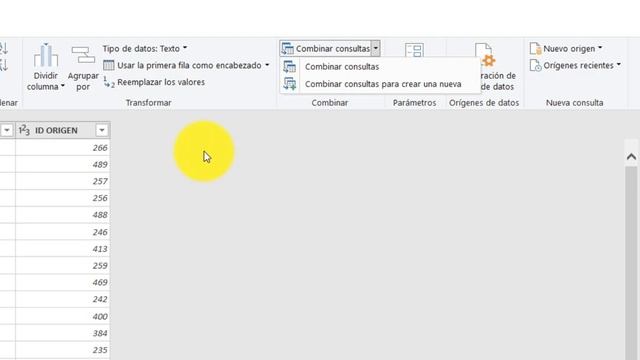The width and height of the screenshot is (640, 360).
Task: Click the Parámetros icon above its label
Action: coord(414,51)
